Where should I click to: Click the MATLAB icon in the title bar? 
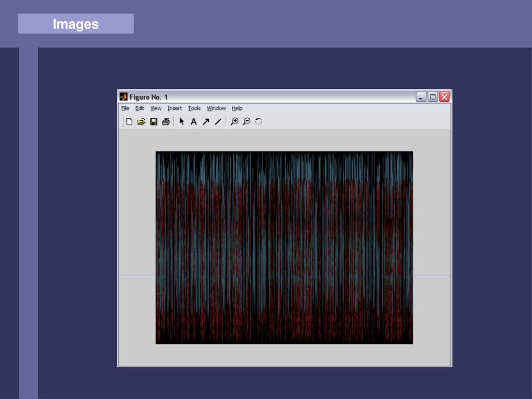click(x=123, y=97)
